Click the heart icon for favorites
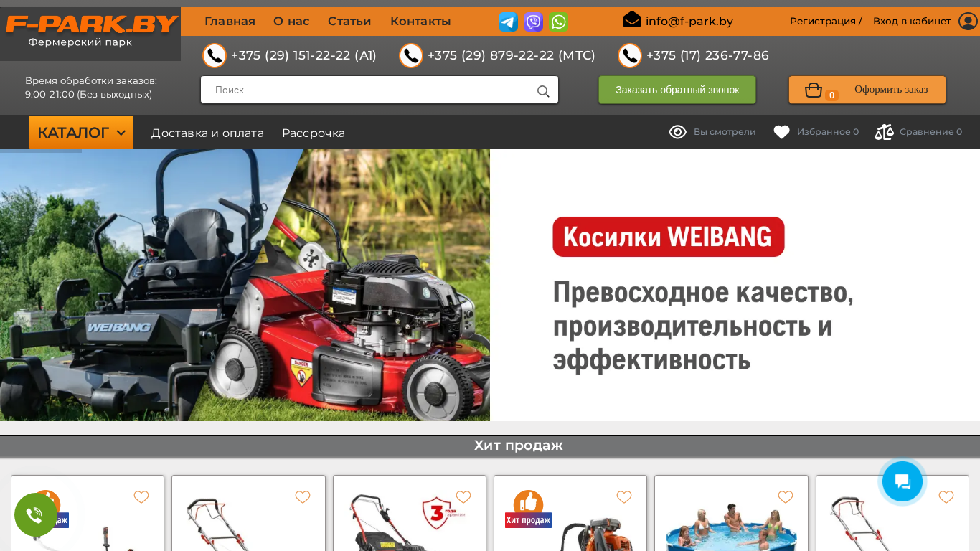The height and width of the screenshot is (551, 980). [782, 132]
